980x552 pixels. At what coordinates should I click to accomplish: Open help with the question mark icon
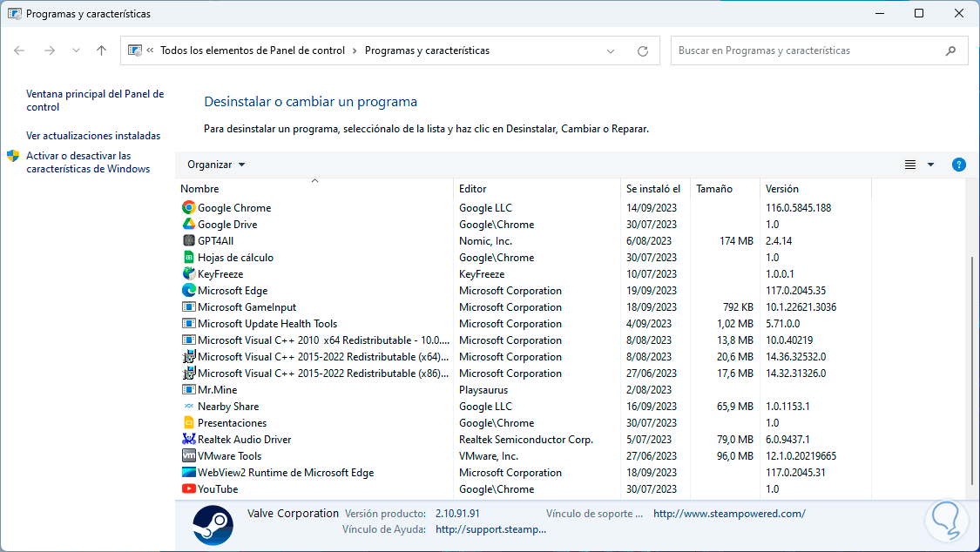pos(959,165)
